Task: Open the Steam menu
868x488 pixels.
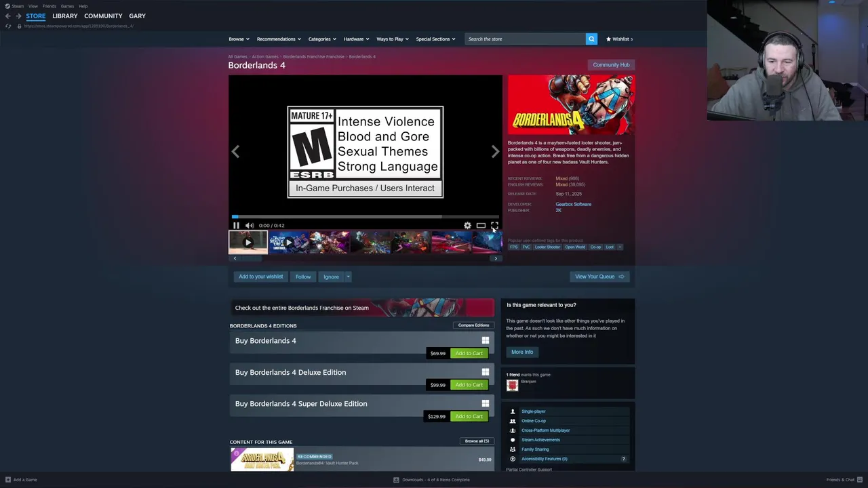Action: pos(14,6)
